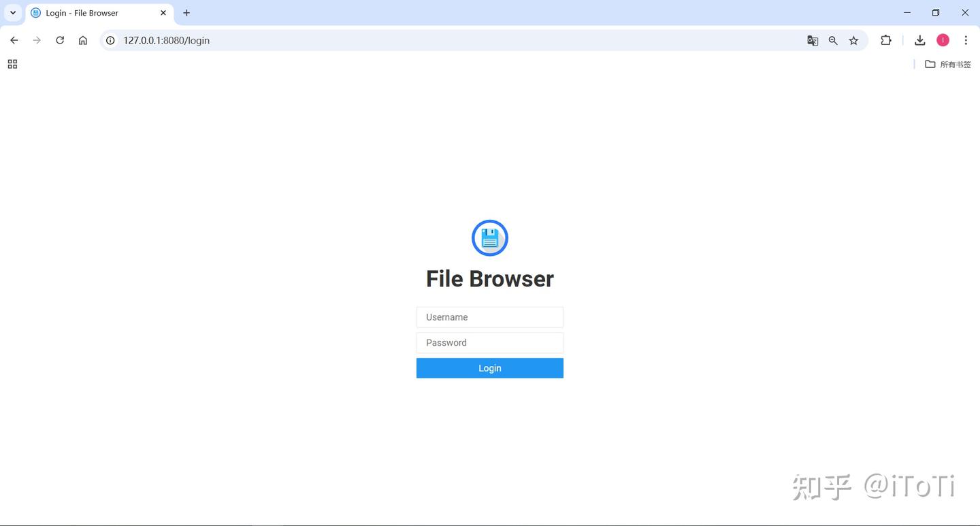Open the Extensions puzzle-piece icon

click(885, 40)
